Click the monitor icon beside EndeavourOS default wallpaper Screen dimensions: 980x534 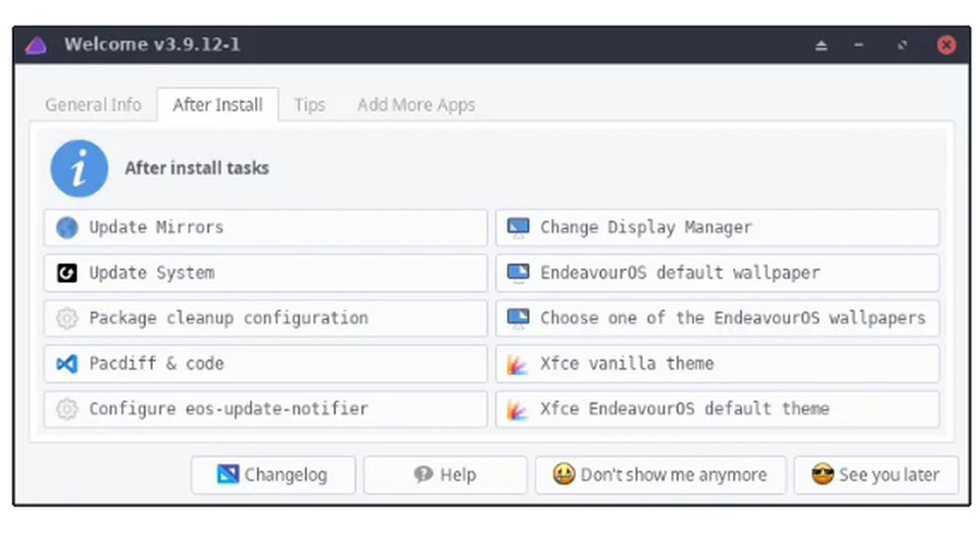click(518, 273)
